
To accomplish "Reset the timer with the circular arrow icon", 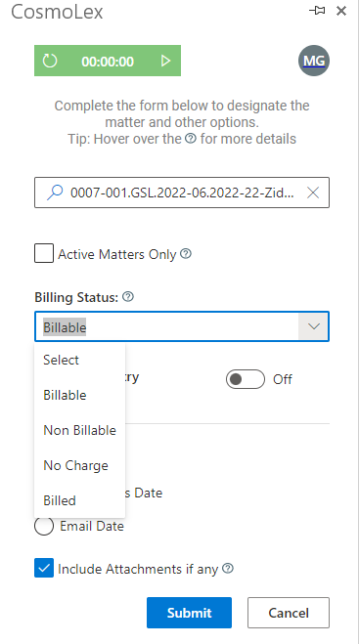I will (50, 62).
